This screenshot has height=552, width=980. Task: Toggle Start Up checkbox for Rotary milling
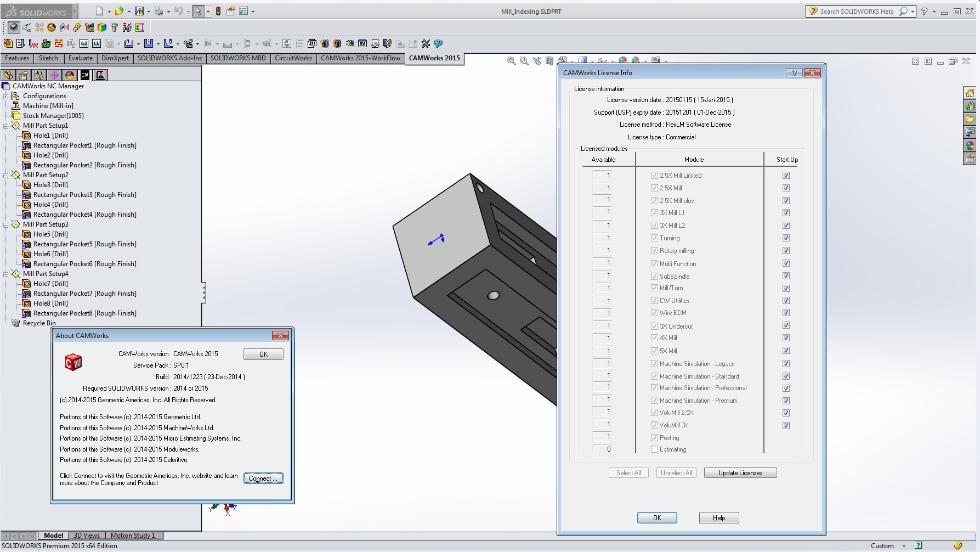(x=786, y=251)
